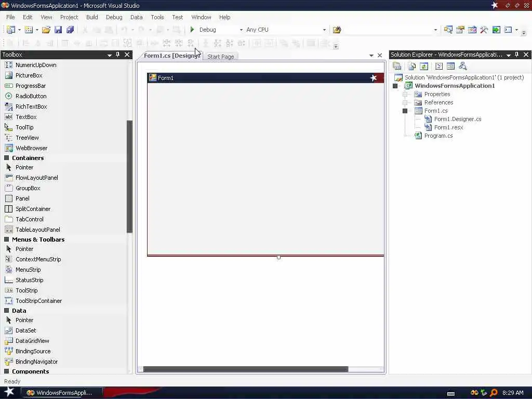This screenshot has height=399, width=532.
Task: Click View Designer icon in Solution Explorer
Action: 451,66
